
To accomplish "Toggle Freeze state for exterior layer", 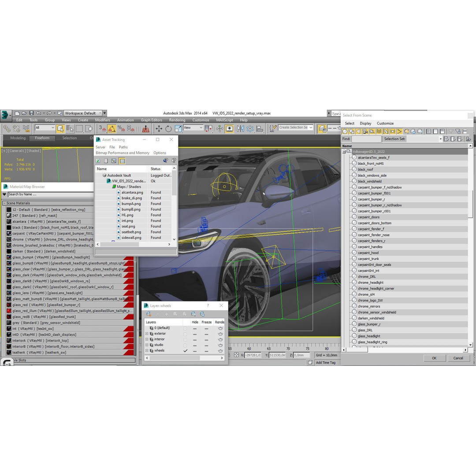I will 206,334.
